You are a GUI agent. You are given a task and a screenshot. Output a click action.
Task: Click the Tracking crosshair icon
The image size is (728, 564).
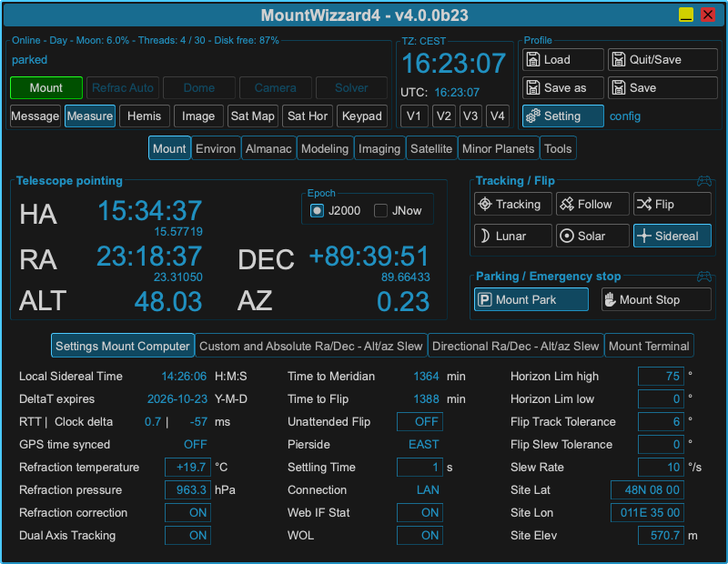(485, 205)
